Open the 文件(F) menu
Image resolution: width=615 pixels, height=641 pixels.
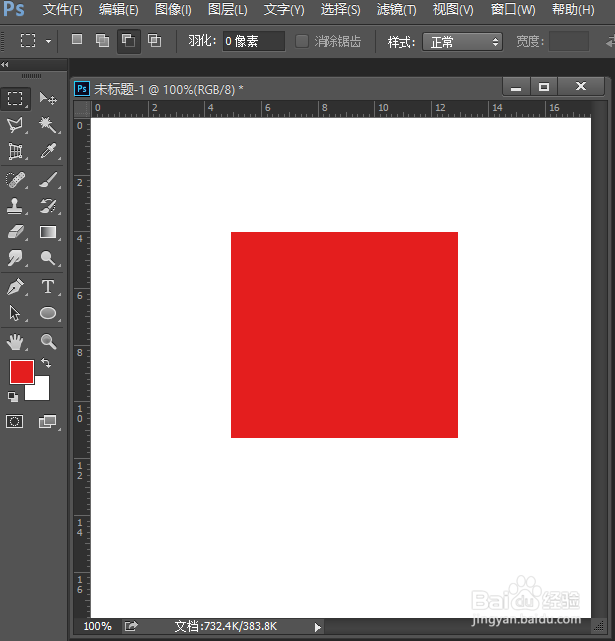pos(63,9)
